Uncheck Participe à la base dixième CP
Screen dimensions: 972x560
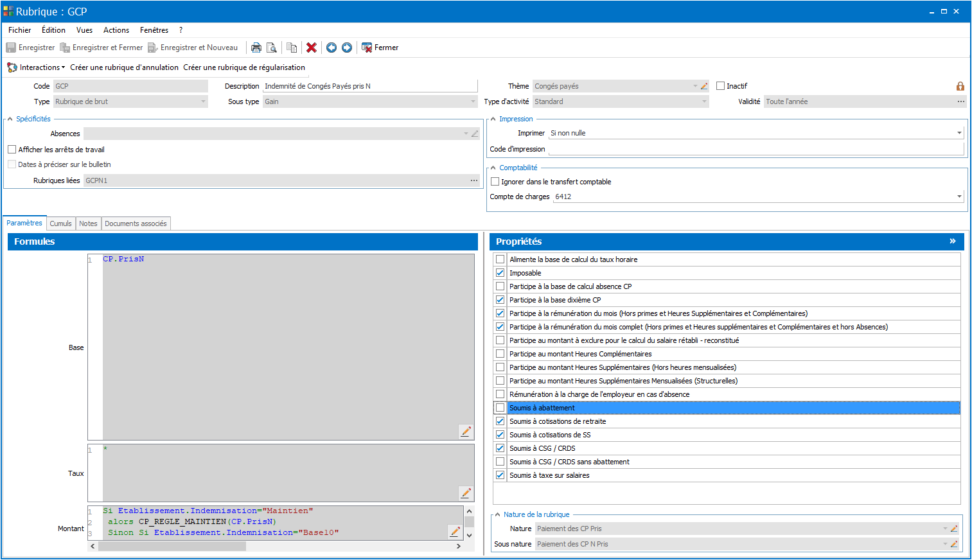tap(500, 300)
